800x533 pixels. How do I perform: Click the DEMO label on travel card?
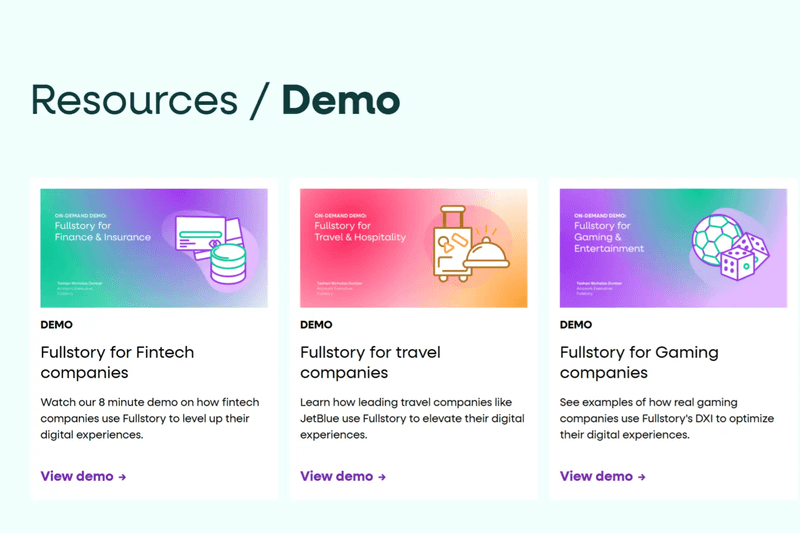coord(316,325)
